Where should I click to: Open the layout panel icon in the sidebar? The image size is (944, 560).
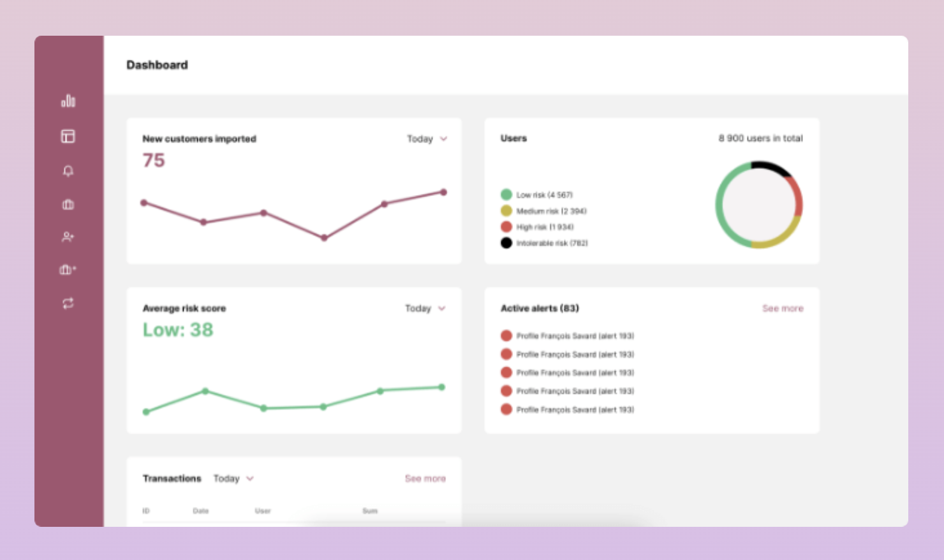[x=68, y=136]
